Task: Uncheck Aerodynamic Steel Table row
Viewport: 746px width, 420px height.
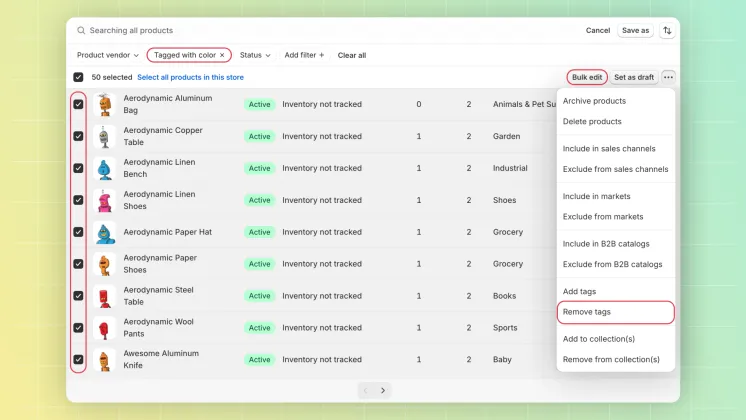Action: (x=79, y=296)
